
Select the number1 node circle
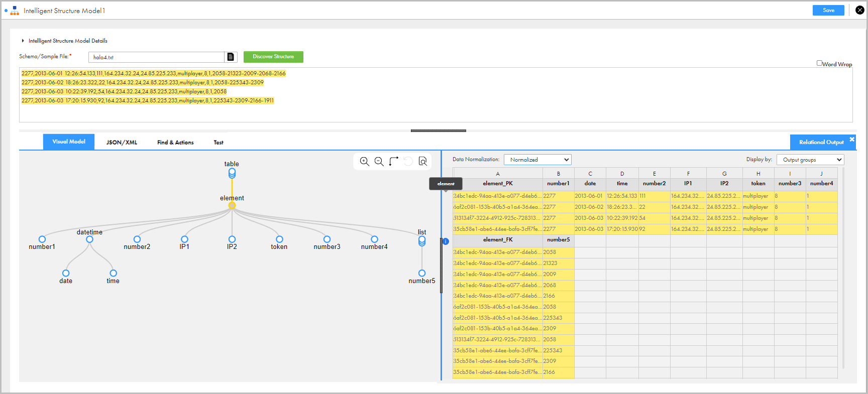42,239
